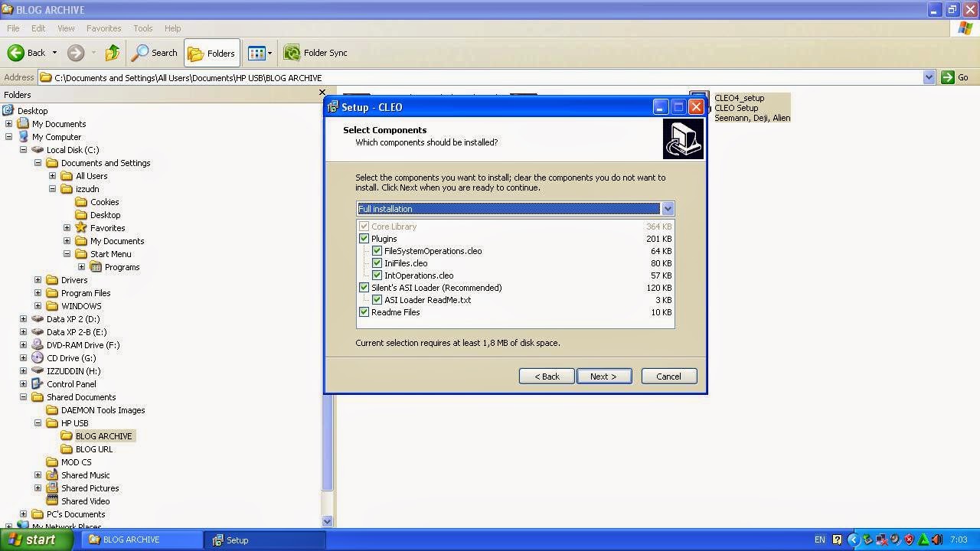Open the View menu
Viewport: 980px width, 551px height.
(66, 28)
